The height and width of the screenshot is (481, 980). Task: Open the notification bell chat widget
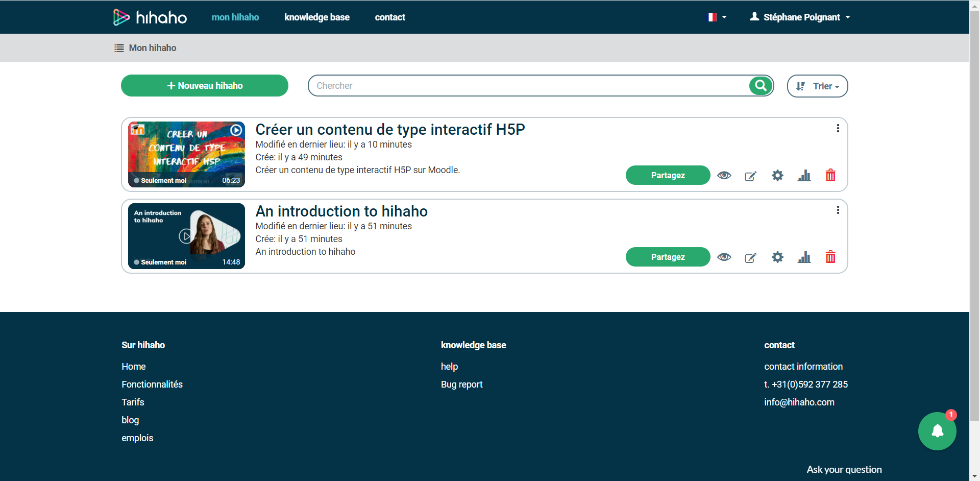coord(937,431)
